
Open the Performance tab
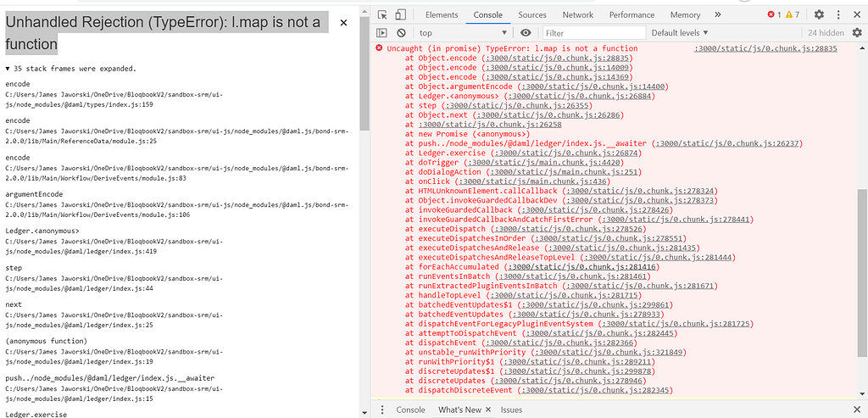coord(632,15)
